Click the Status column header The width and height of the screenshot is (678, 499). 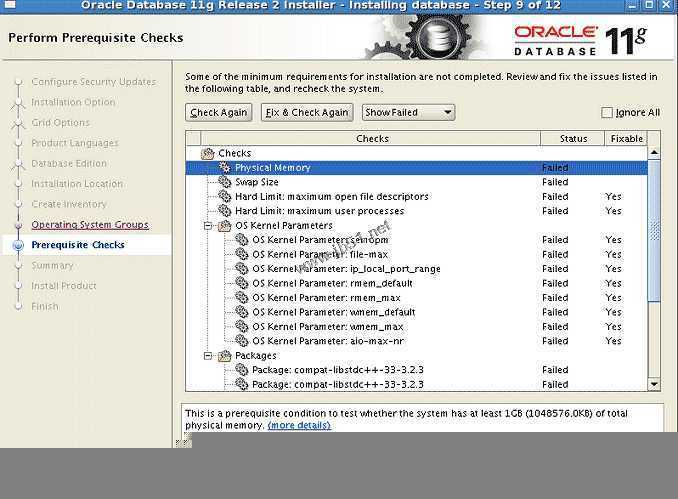point(572,138)
